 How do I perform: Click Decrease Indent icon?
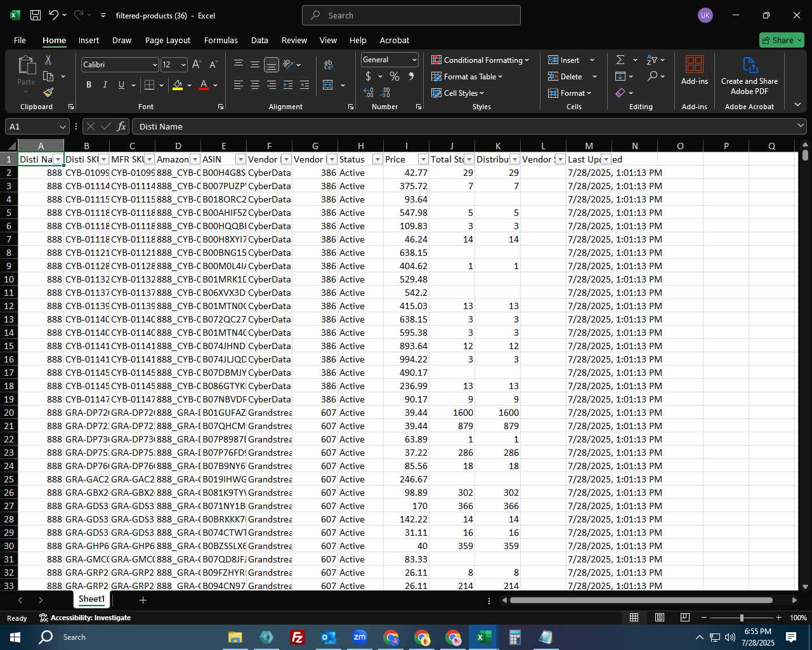288,85
